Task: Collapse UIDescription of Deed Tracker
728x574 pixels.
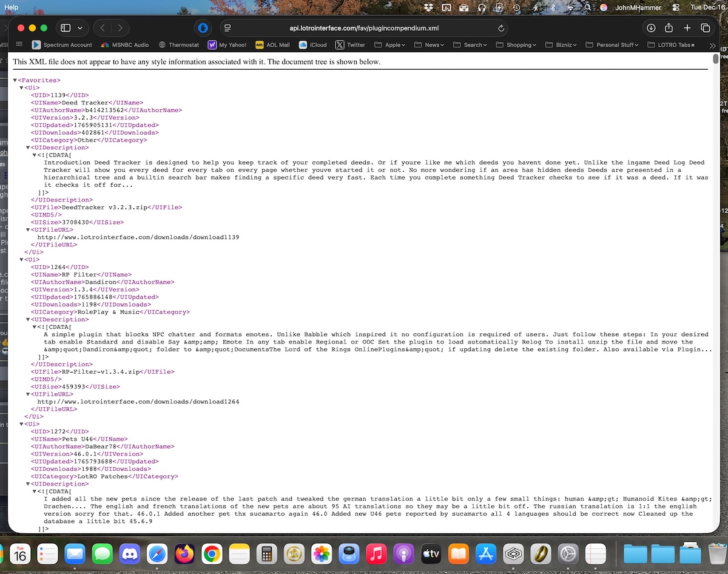Action: [29, 147]
